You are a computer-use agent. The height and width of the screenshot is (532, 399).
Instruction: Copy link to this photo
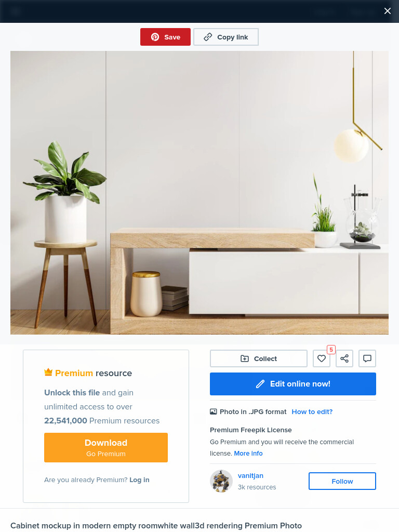tap(226, 37)
